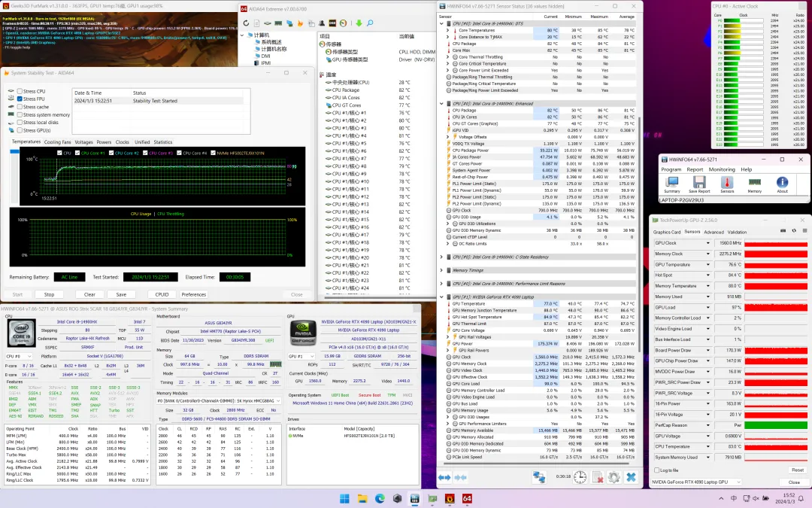Image resolution: width=812 pixels, height=508 pixels.
Task: Open GPU Load sensor dropdown in GPU-Z
Action: pyautogui.click(x=708, y=307)
